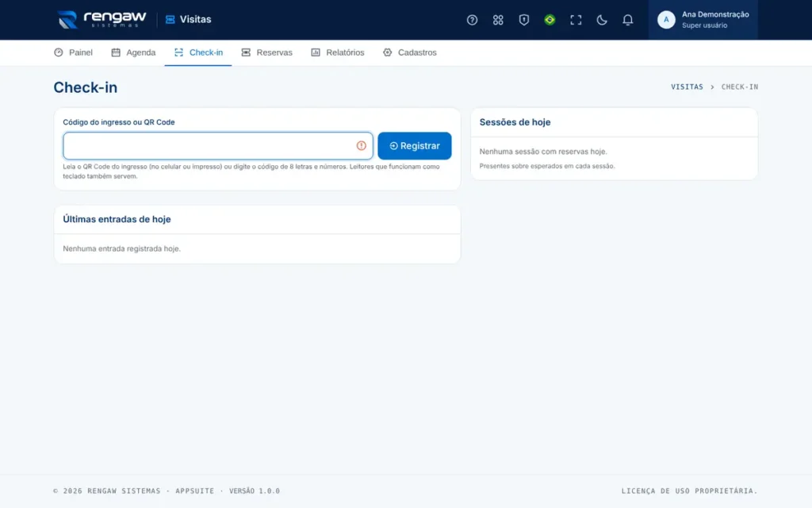
Task: Click the Visitas module title
Action: pos(188,19)
